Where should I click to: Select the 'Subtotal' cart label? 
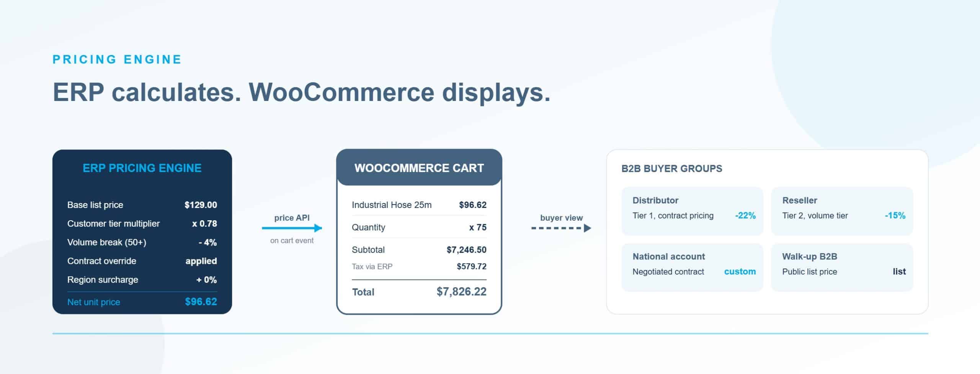tap(368, 250)
